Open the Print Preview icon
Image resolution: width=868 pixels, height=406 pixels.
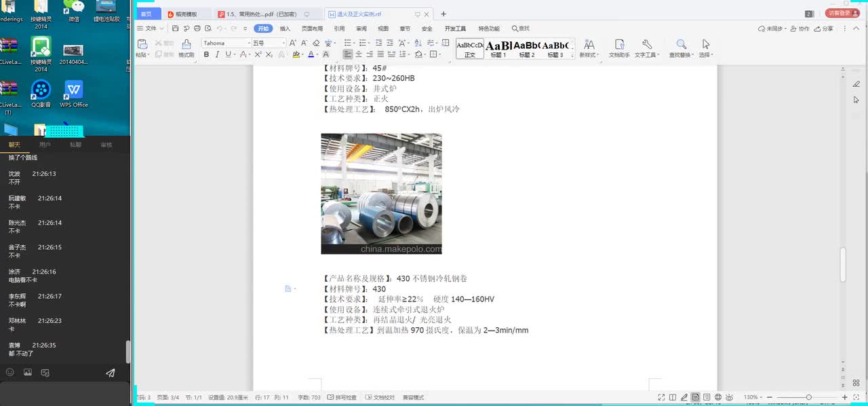(208, 29)
